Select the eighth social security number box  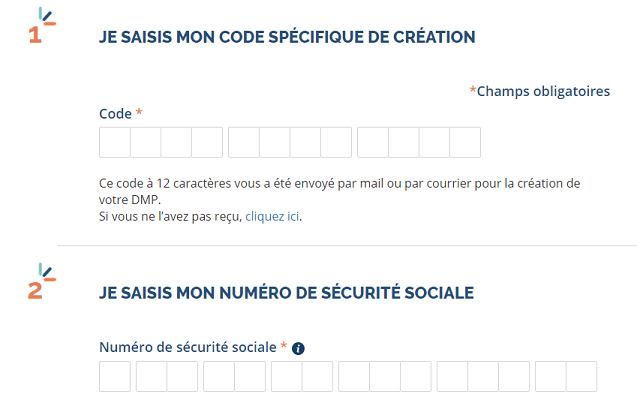click(x=353, y=376)
